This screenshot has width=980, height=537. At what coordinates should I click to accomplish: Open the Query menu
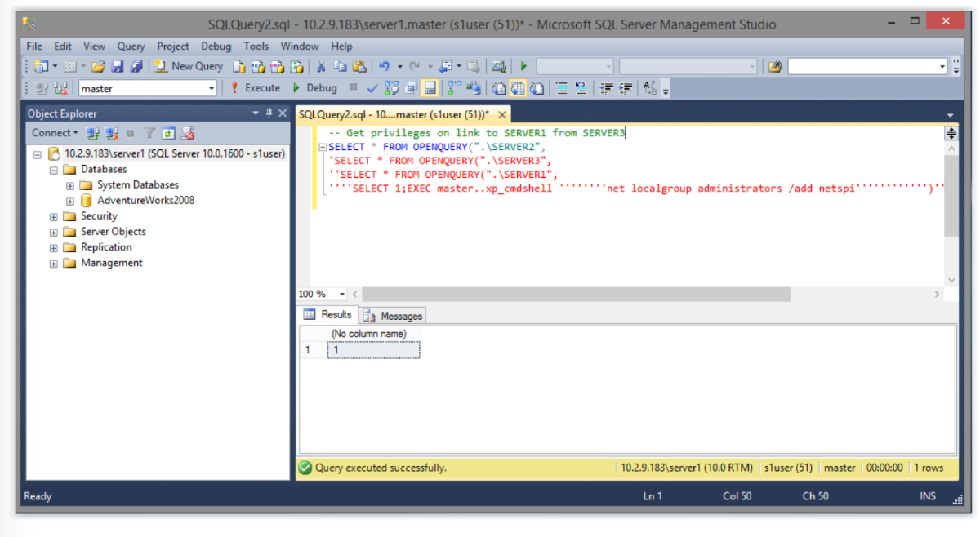click(x=131, y=47)
